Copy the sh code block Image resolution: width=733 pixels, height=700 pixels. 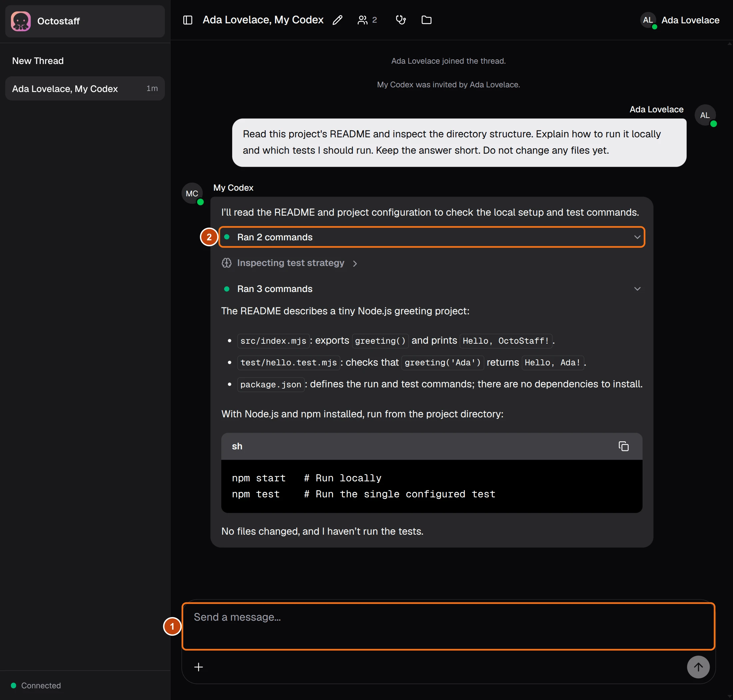click(x=623, y=446)
